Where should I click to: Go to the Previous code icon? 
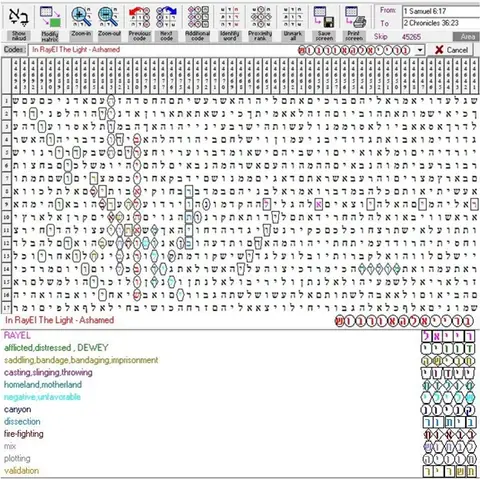pyautogui.click(x=139, y=17)
